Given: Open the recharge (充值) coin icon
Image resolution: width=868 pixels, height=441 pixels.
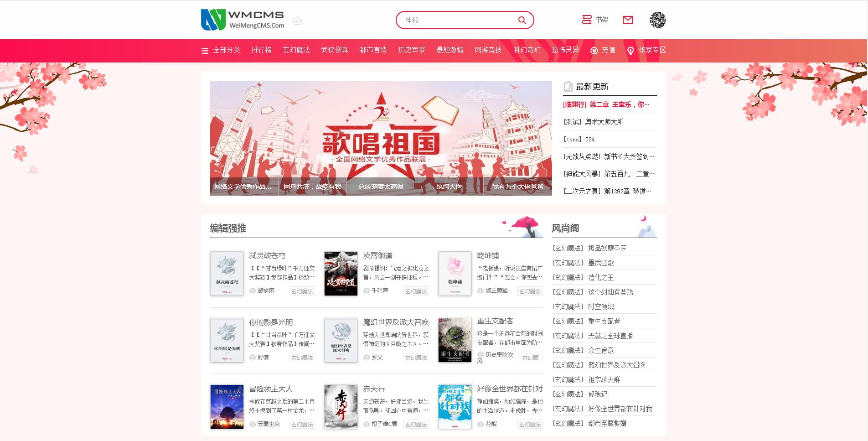Looking at the screenshot, I should point(594,51).
